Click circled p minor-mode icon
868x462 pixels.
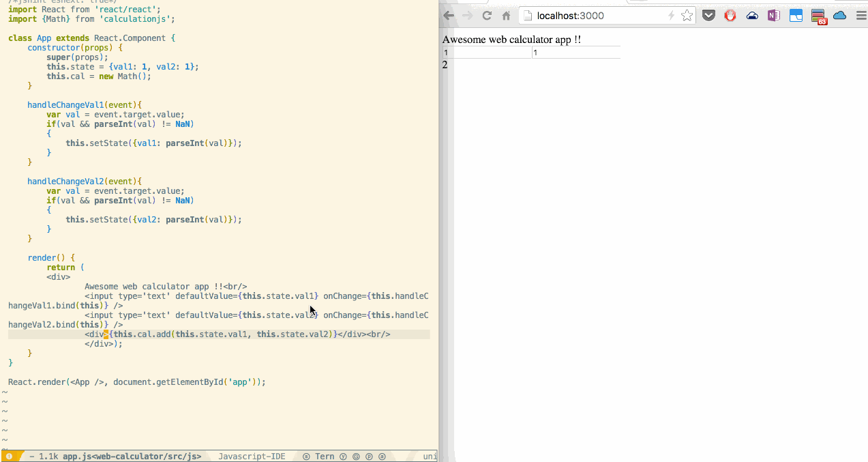click(369, 457)
